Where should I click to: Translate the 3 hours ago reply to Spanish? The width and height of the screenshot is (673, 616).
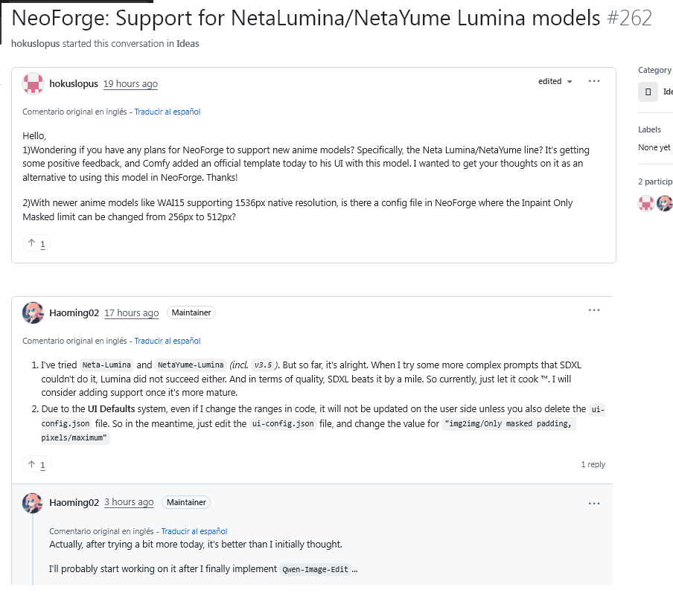194,531
